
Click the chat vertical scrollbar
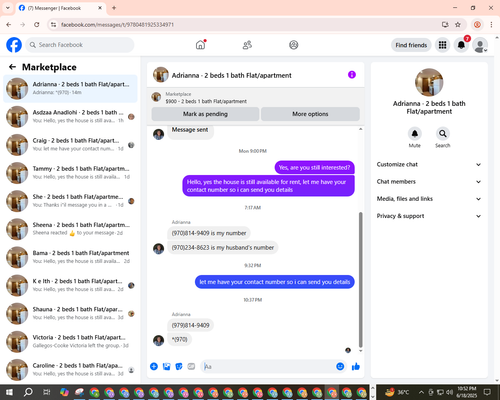(x=360, y=280)
